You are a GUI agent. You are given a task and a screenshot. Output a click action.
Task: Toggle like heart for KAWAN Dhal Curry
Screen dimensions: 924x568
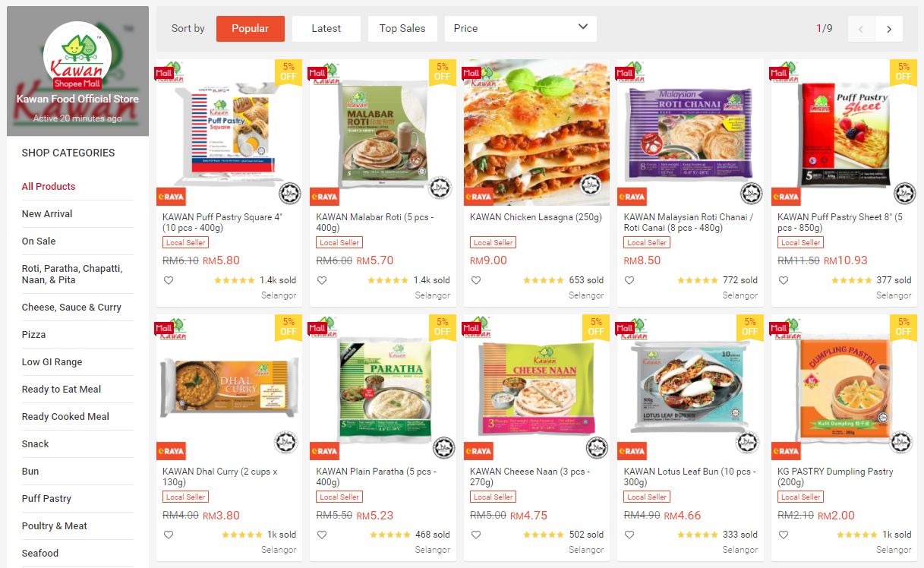click(x=169, y=535)
